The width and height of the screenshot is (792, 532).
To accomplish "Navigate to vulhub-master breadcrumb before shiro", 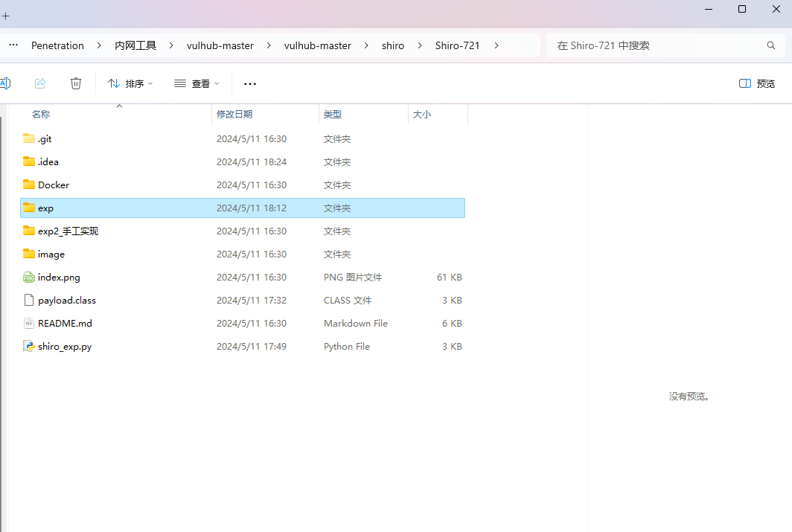I will click(x=317, y=45).
